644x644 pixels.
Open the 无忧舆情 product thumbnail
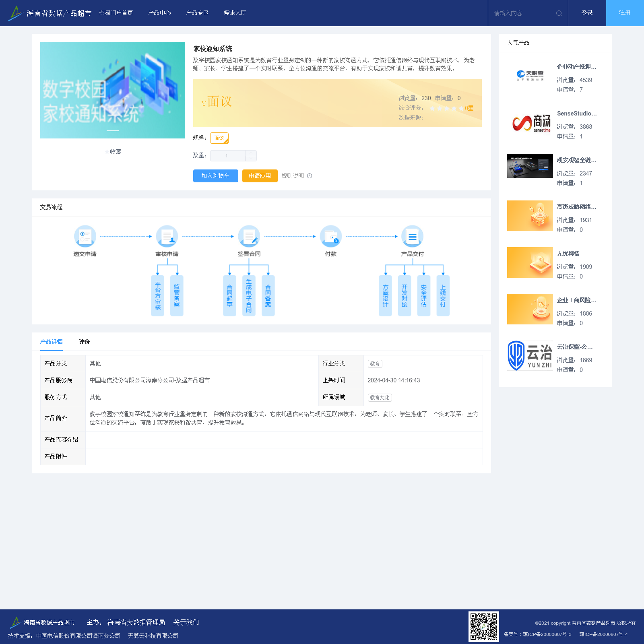tap(530, 262)
